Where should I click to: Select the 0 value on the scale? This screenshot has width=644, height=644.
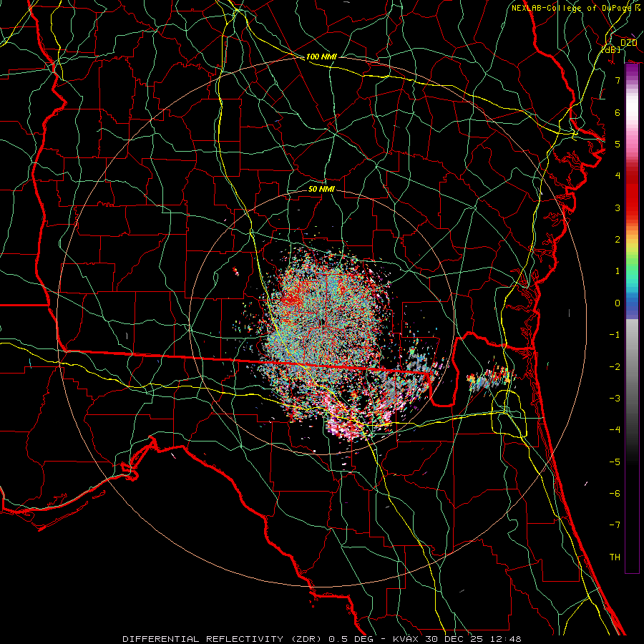pos(618,303)
